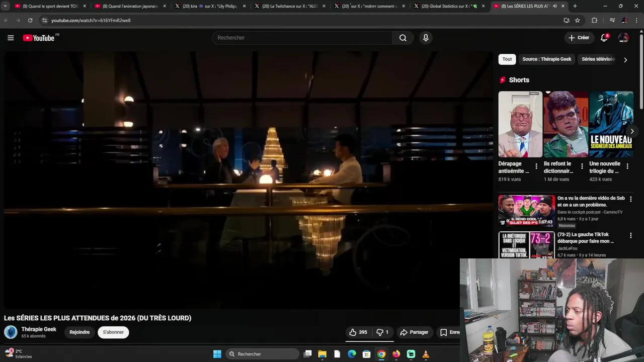Screen dimensions: 644x362
Task: Click the Créer button
Action: point(579,38)
